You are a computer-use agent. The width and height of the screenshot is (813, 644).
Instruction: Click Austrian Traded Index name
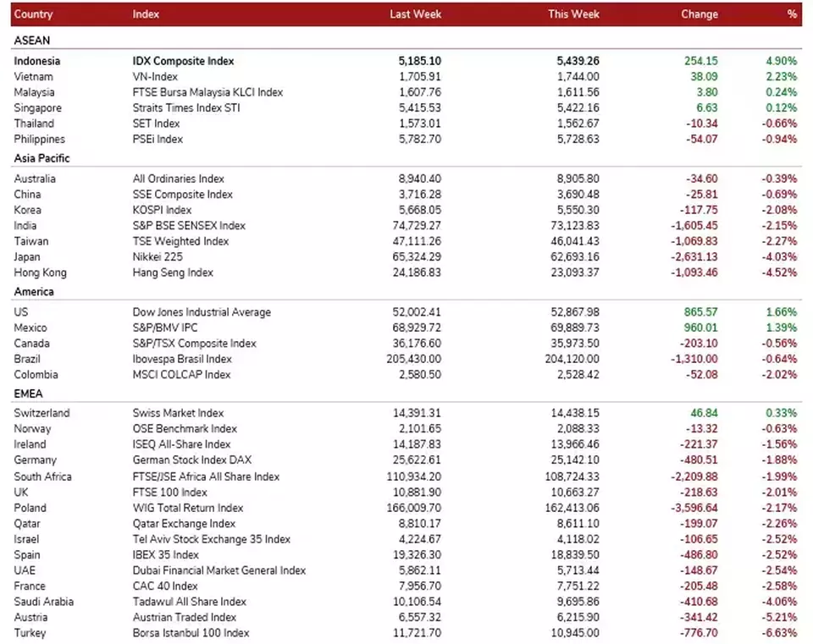184,617
